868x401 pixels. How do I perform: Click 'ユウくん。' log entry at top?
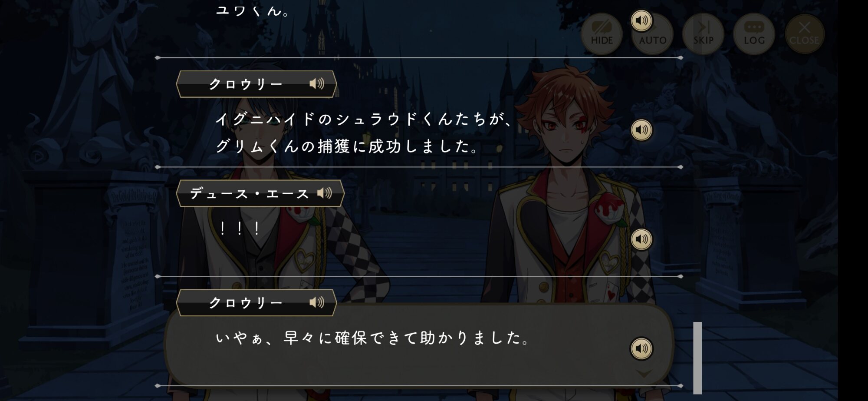(253, 11)
